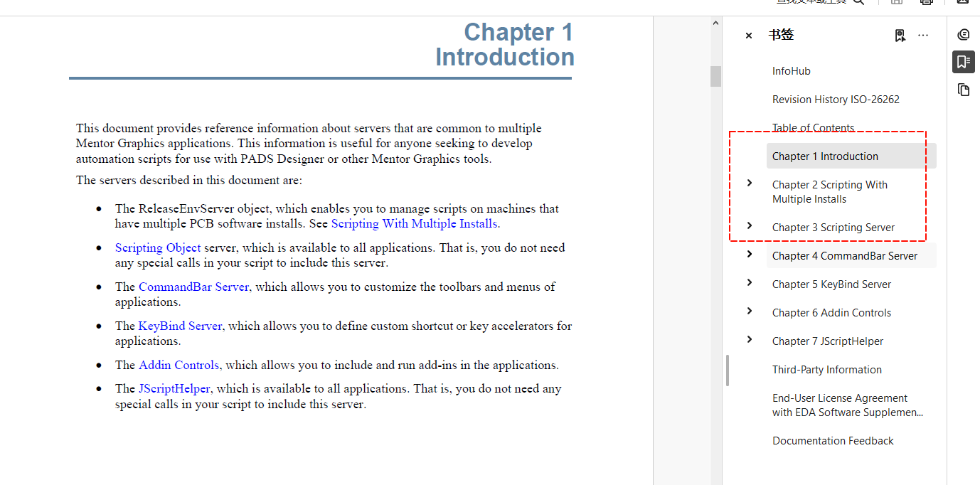Expand Chapter 2 Scripting With Multiple Installs

click(x=749, y=183)
